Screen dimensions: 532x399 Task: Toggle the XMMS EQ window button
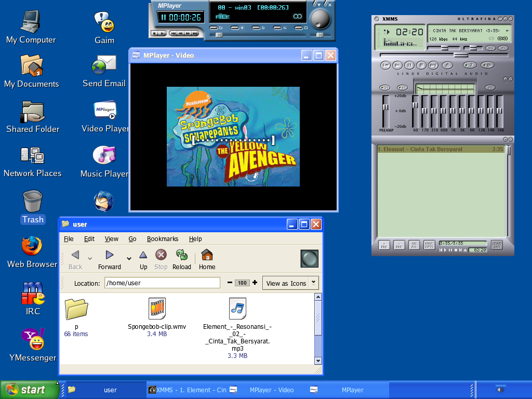click(491, 48)
